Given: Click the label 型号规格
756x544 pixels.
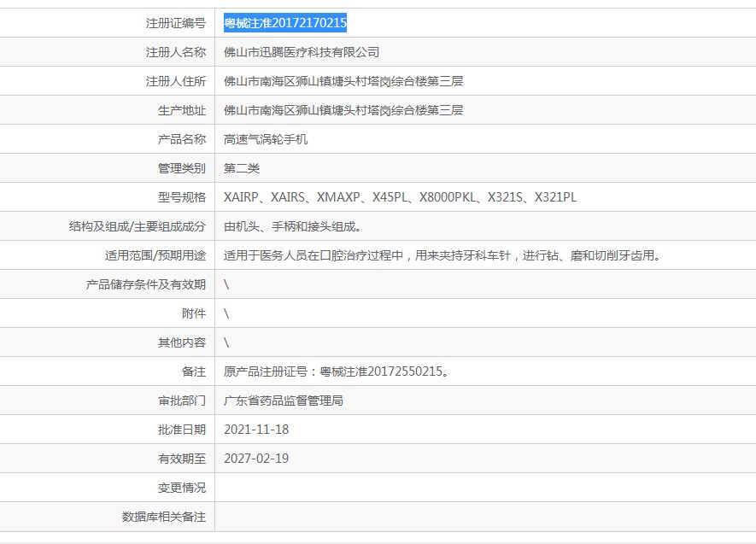Looking at the screenshot, I should pyautogui.click(x=182, y=197).
